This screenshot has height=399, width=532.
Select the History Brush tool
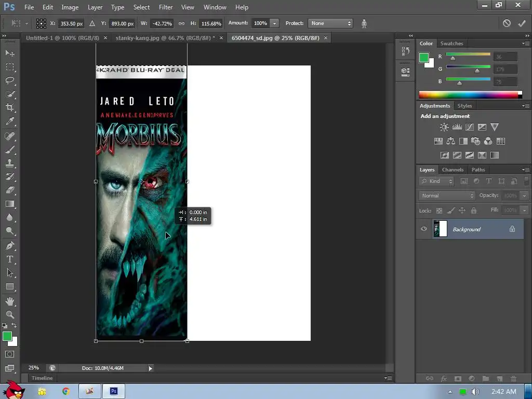click(10, 177)
